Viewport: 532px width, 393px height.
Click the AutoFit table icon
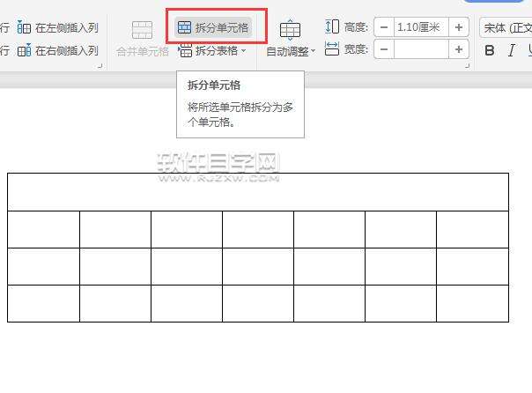point(290,30)
